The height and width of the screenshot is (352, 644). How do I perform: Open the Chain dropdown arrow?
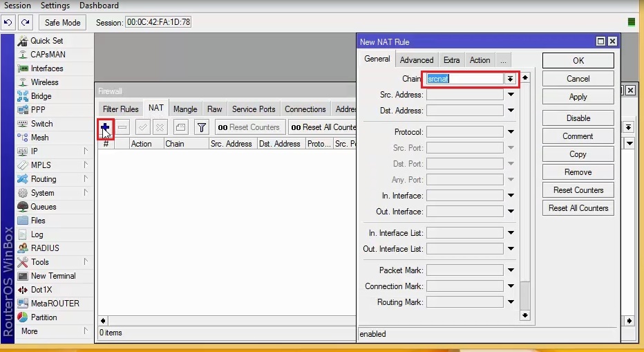[x=510, y=79]
